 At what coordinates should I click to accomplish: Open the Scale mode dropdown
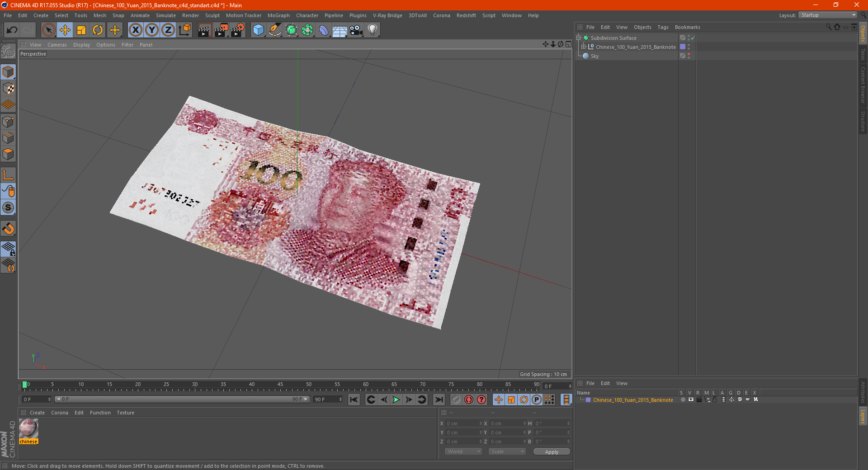point(507,451)
